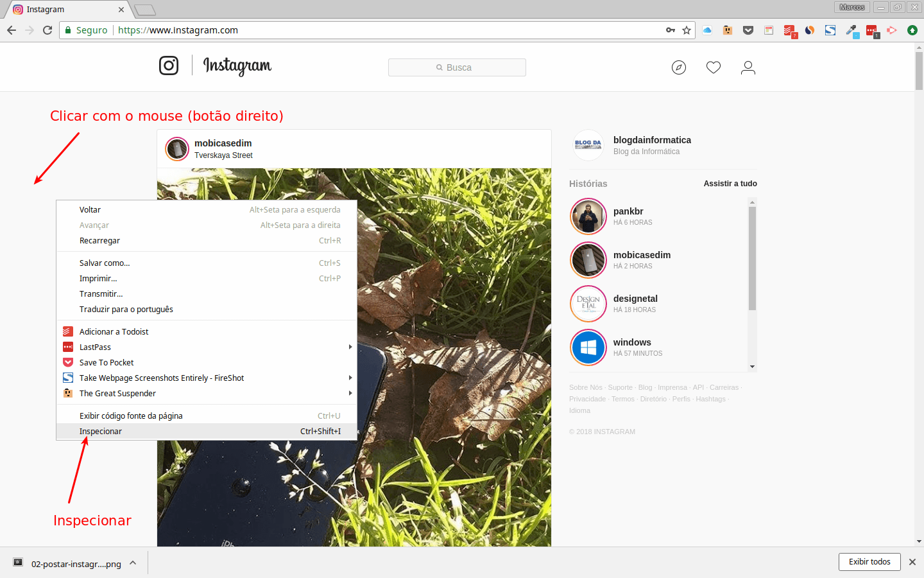Click the Busca search field
The image size is (924, 578).
457,67
